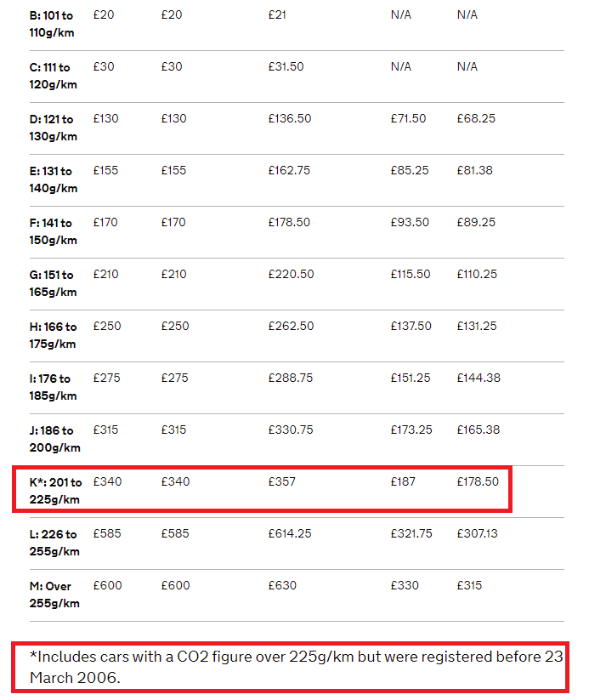The width and height of the screenshot is (606, 700).
Task: Select the £137.50 value in band H
Action: click(x=411, y=326)
